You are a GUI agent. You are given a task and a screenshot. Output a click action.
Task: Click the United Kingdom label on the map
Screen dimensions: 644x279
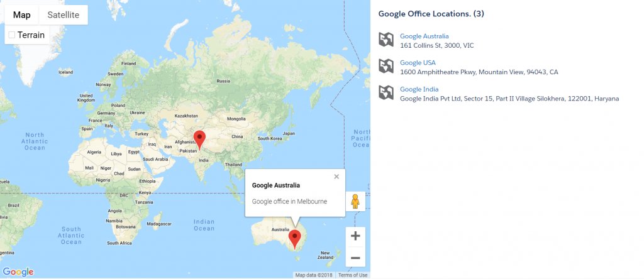click(x=86, y=97)
